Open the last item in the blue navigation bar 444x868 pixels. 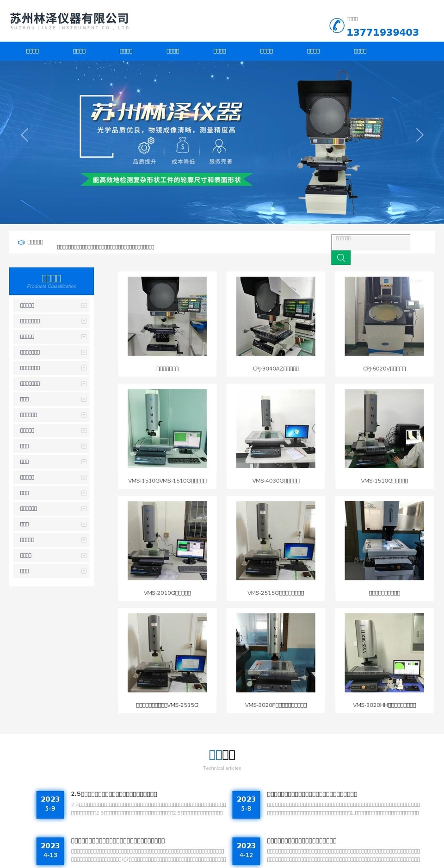coord(360,51)
